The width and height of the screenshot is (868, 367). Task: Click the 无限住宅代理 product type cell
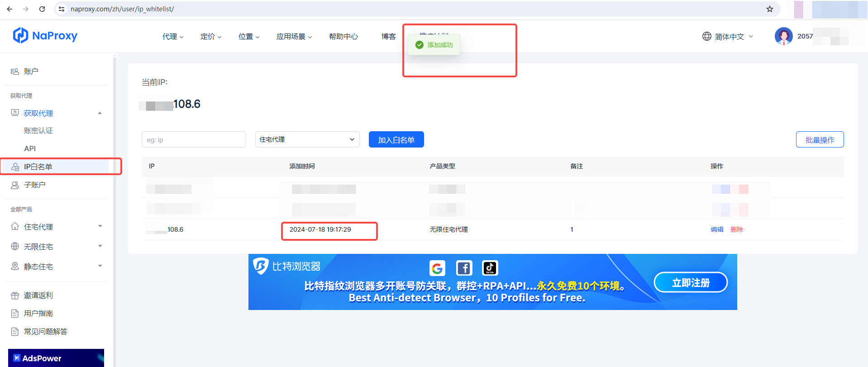click(x=449, y=229)
